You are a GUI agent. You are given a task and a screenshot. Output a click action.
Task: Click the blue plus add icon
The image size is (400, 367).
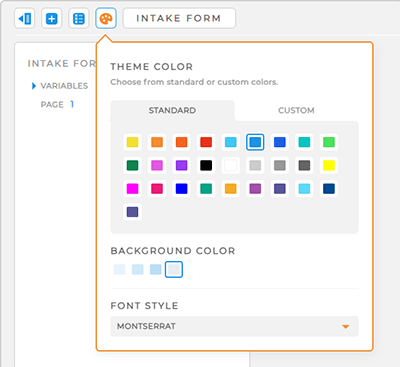pyautogui.click(x=52, y=18)
